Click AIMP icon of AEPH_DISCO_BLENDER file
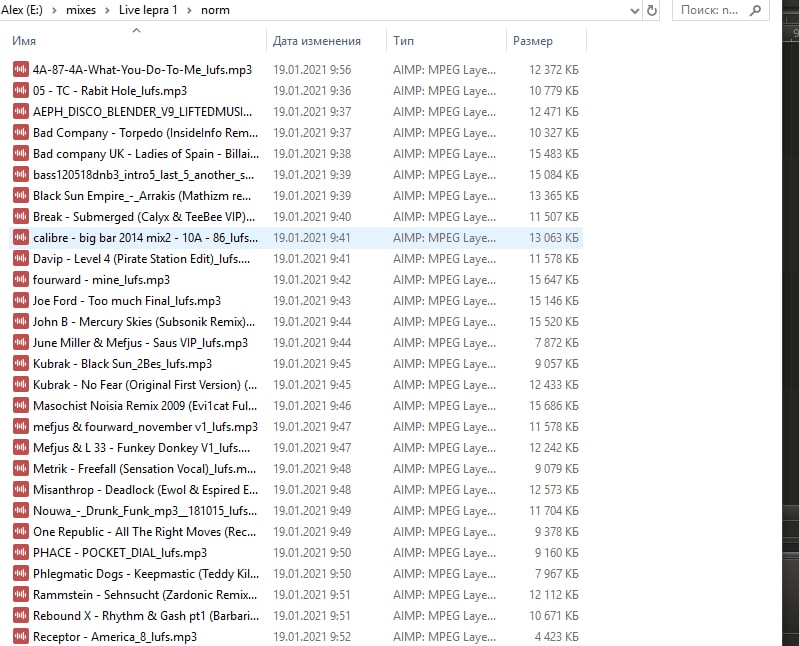The image size is (799, 646). [x=21, y=111]
